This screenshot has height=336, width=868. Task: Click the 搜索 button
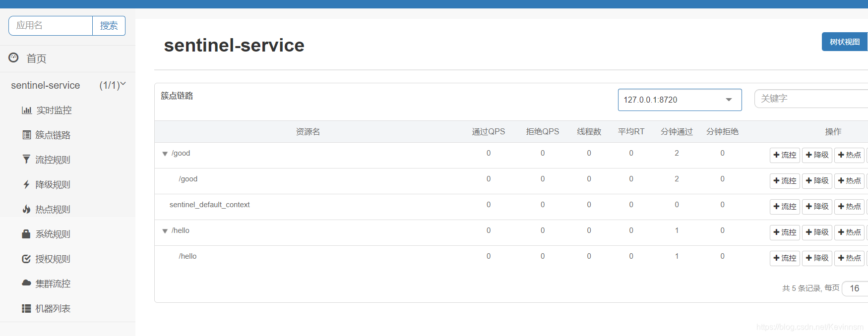click(109, 26)
